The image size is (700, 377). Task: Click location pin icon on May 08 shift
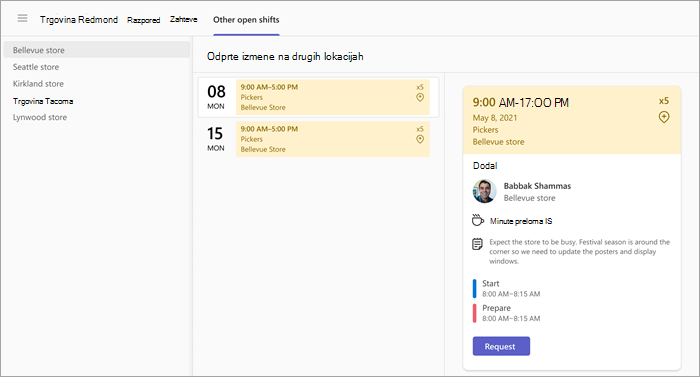420,97
